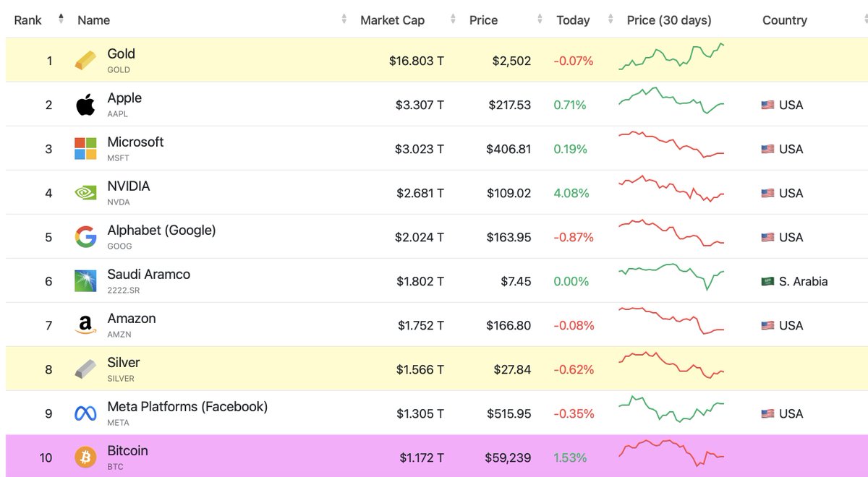Click the Google G logo

click(85, 237)
